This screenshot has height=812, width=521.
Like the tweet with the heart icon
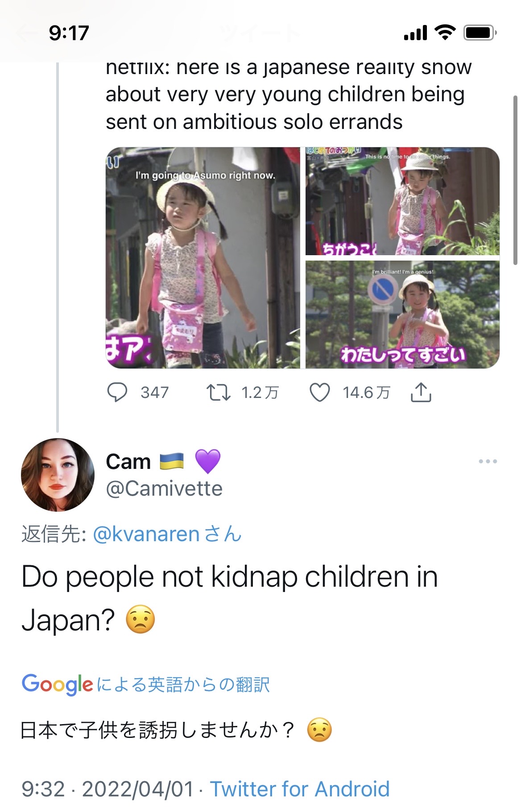pyautogui.click(x=320, y=393)
